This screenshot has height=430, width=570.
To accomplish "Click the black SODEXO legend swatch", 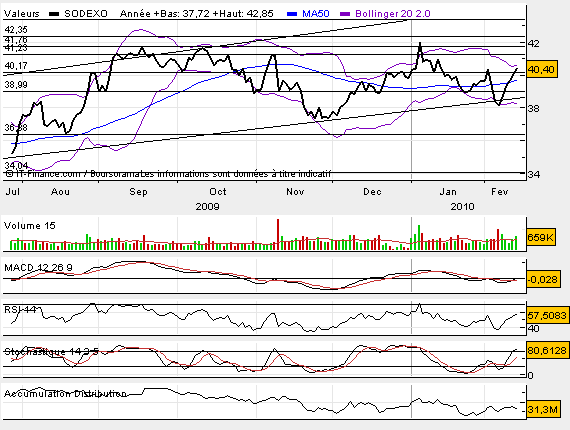I will (x=54, y=14).
